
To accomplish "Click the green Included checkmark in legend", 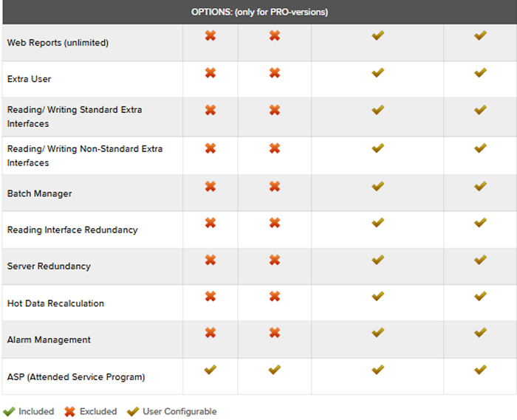I will (9, 411).
